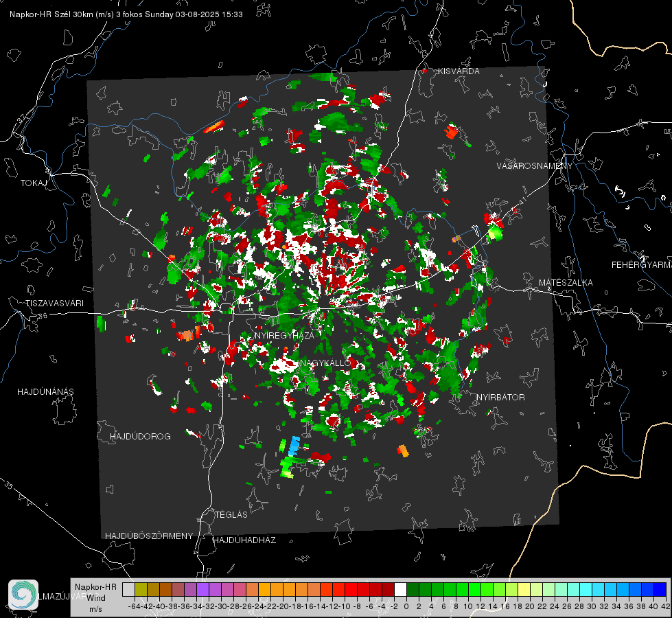The image size is (672, 618).
Task: Click the spiral weather logo icon
Action: tap(23, 595)
